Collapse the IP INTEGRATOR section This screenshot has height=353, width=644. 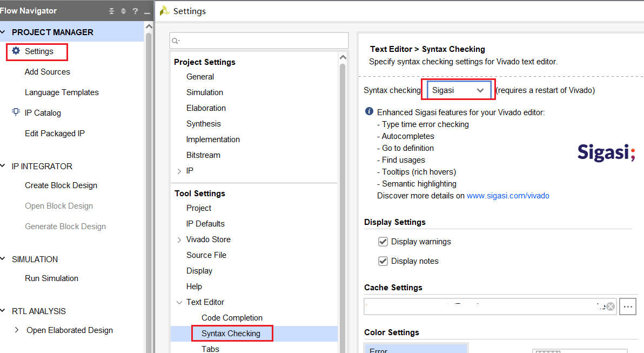3,166
